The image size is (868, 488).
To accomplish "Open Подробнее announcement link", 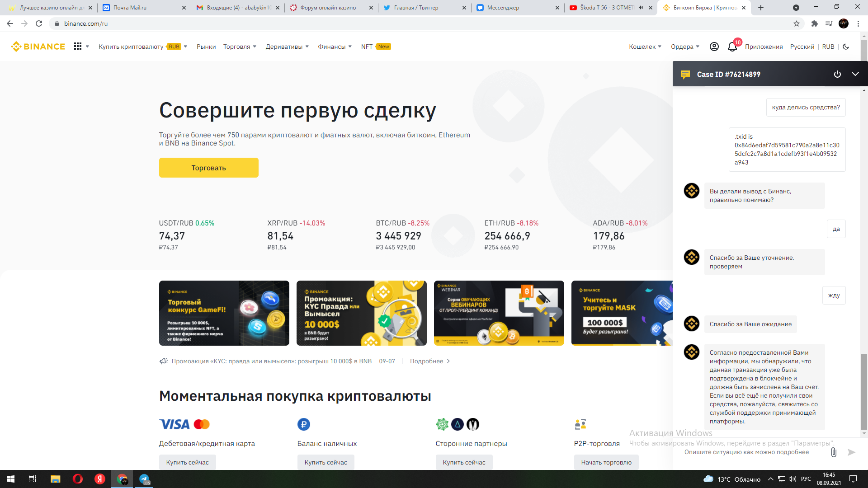I will pos(429,361).
